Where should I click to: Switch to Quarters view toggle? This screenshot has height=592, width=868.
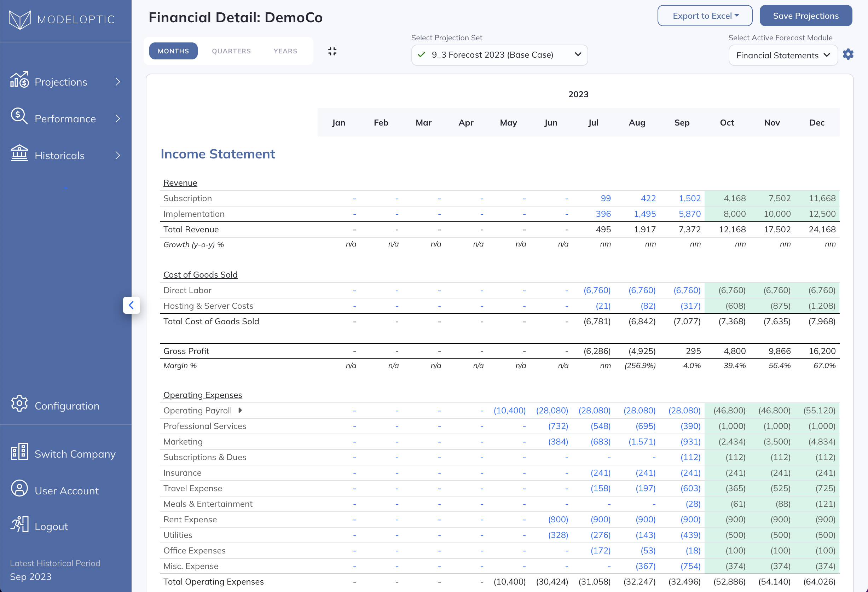click(x=231, y=51)
